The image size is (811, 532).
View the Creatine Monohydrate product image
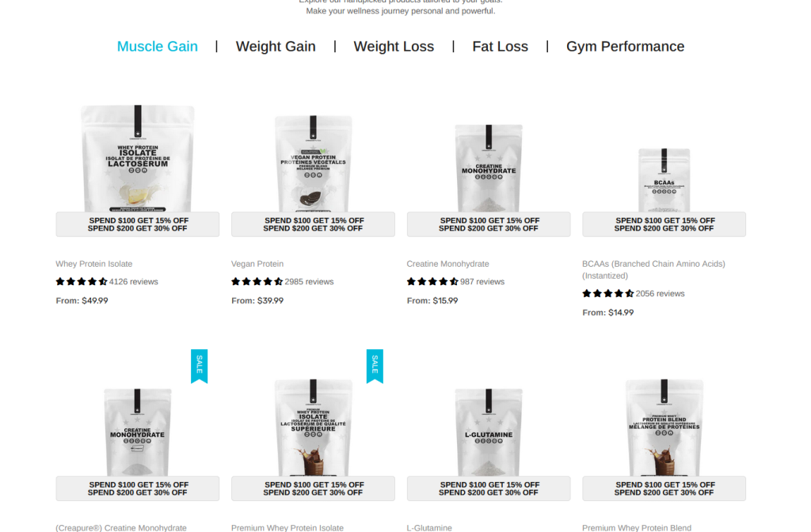pos(489,168)
